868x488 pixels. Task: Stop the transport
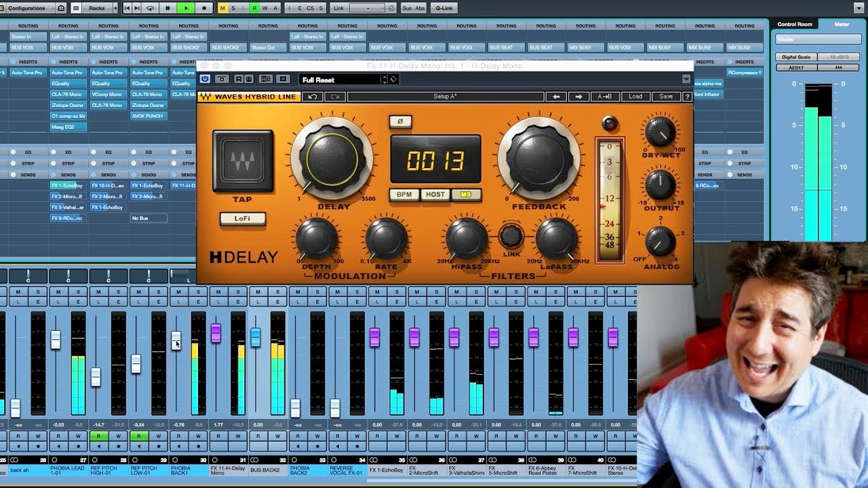[167, 8]
